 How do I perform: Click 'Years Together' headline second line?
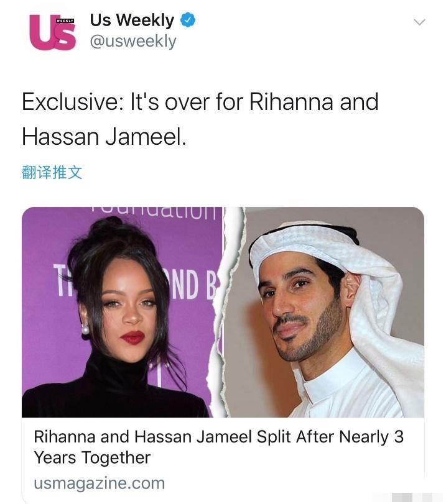92,457
